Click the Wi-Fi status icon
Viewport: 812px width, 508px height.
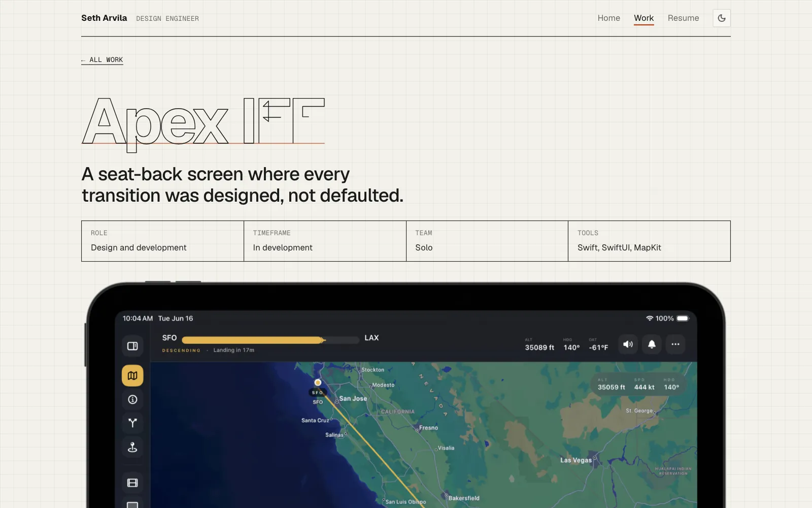pos(649,319)
